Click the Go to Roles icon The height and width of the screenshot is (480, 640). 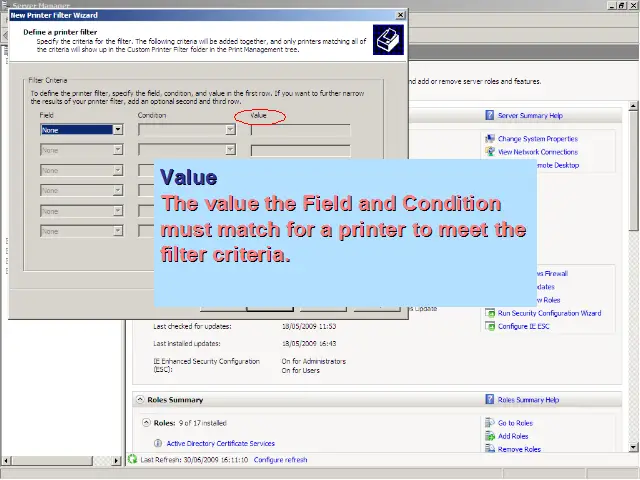click(x=490, y=423)
